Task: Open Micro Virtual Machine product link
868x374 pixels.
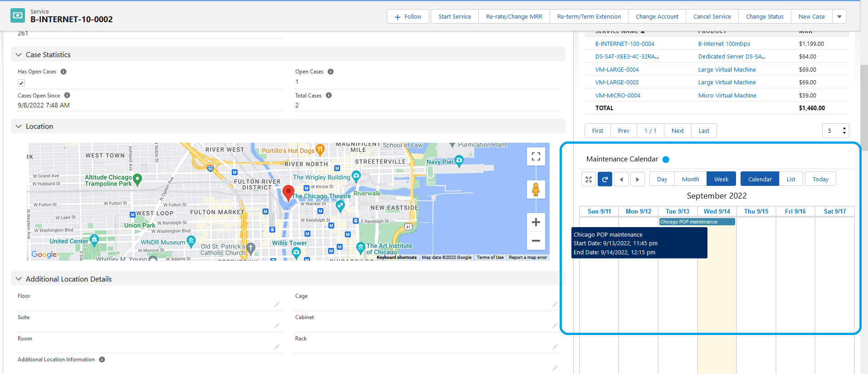Action: click(x=727, y=96)
